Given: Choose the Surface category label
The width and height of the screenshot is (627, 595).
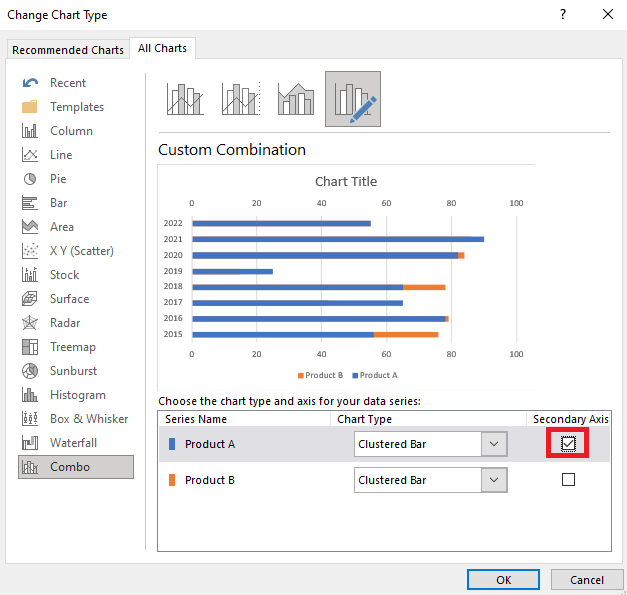Looking at the screenshot, I should coord(70,299).
